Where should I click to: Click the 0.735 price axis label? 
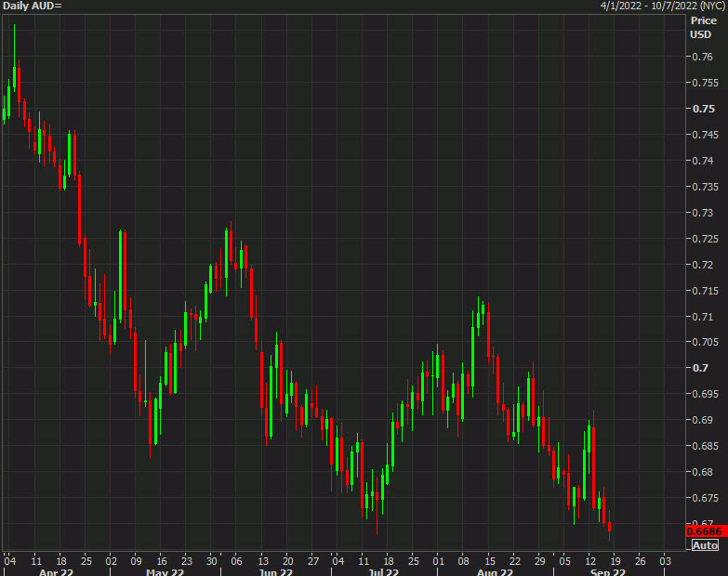(706, 187)
